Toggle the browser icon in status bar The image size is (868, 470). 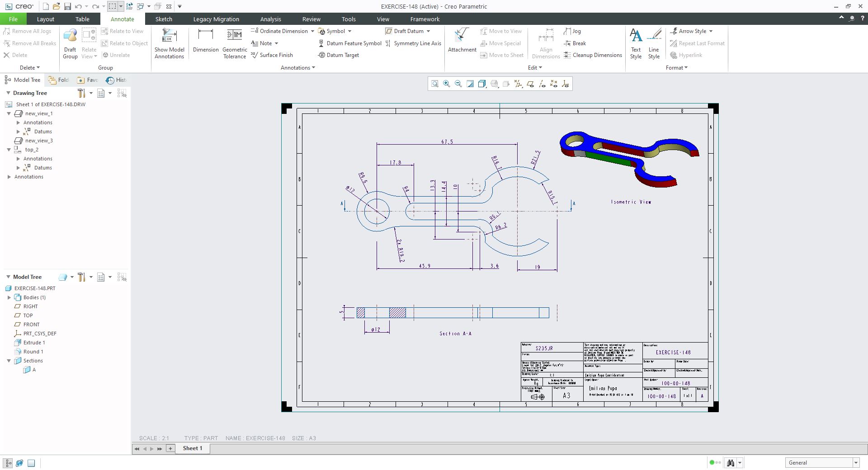tap(19, 463)
